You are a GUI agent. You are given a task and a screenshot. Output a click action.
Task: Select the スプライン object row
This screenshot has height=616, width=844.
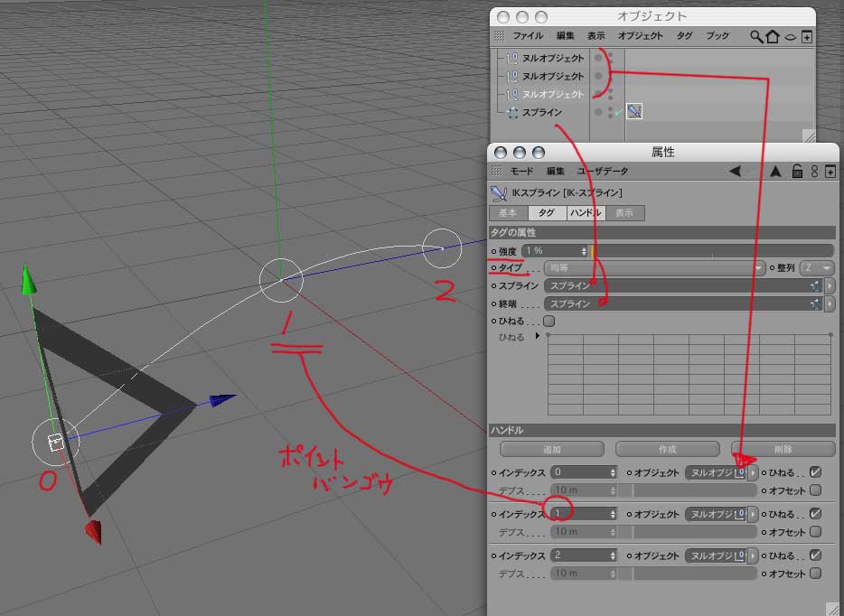point(541,112)
